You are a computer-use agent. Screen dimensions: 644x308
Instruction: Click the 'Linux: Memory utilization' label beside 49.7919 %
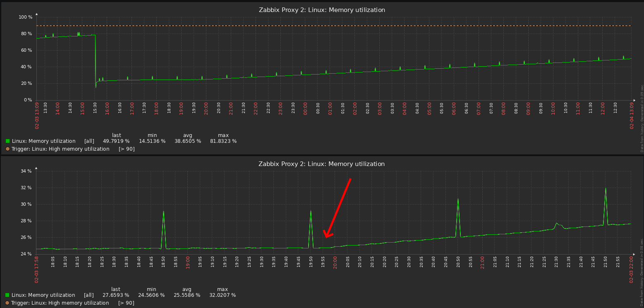(x=44, y=141)
